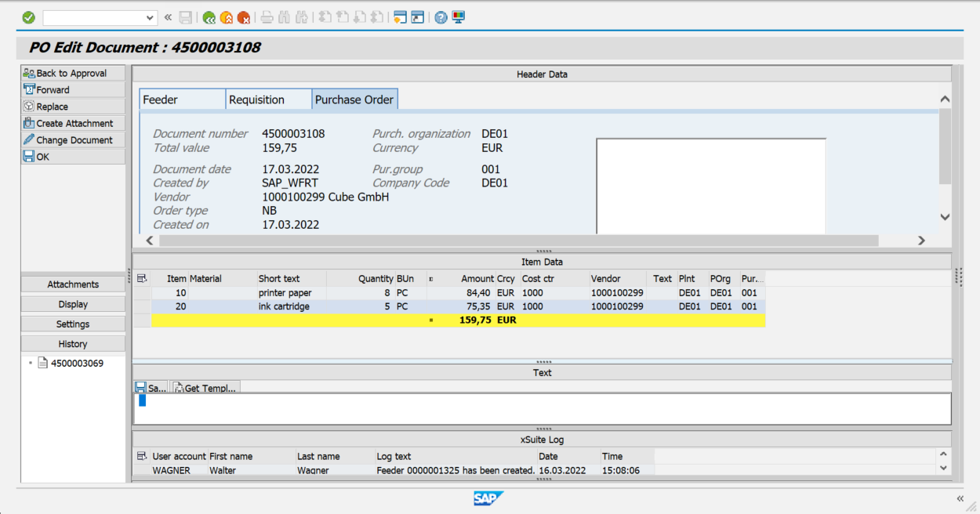Click the Back to Approval button
Screen dimensions: 980x514
pyautogui.click(x=72, y=73)
